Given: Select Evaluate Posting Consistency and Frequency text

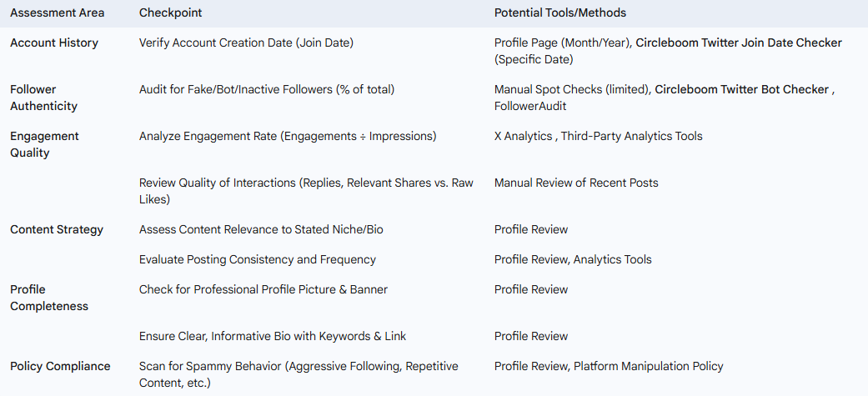Looking at the screenshot, I should click(258, 259).
